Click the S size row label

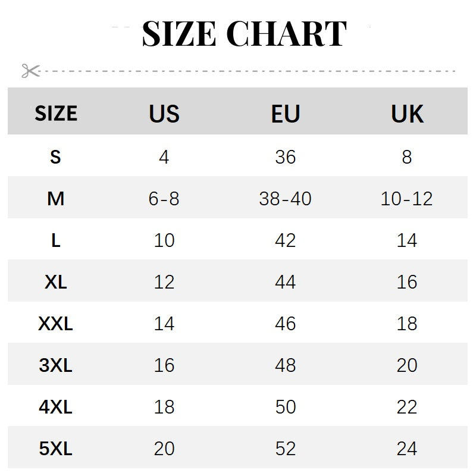tap(55, 157)
